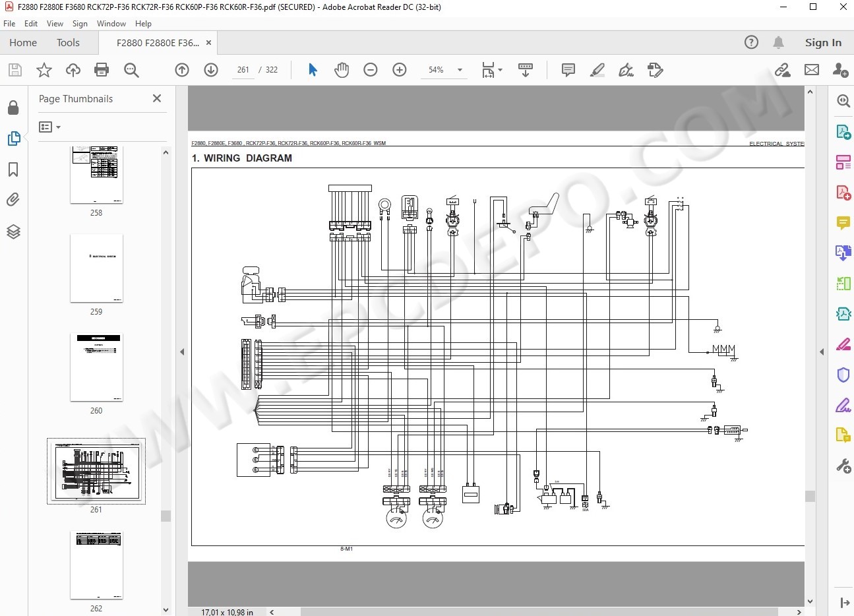Close the F2880 document tab
Image resolution: width=854 pixels, height=616 pixels.
[x=208, y=43]
